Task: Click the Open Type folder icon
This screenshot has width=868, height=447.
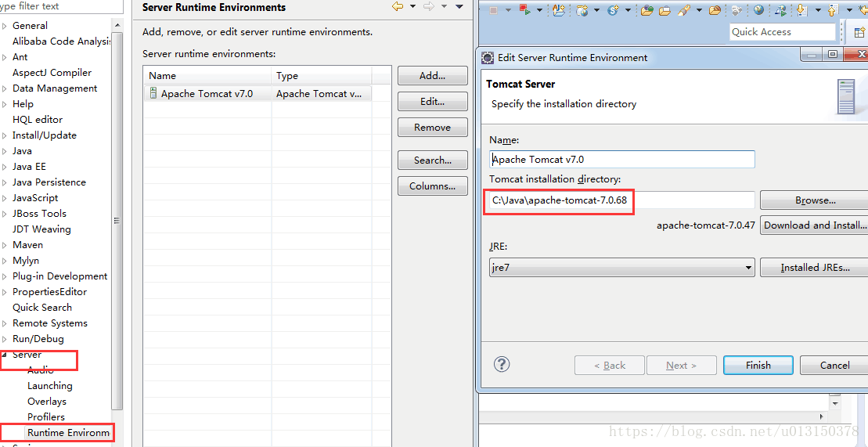Action: [x=647, y=10]
